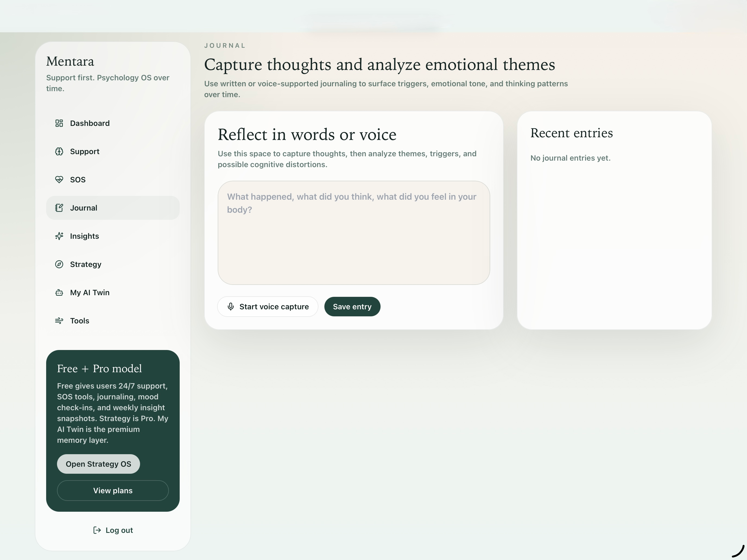Start voice capture
The height and width of the screenshot is (560, 747).
click(x=268, y=307)
